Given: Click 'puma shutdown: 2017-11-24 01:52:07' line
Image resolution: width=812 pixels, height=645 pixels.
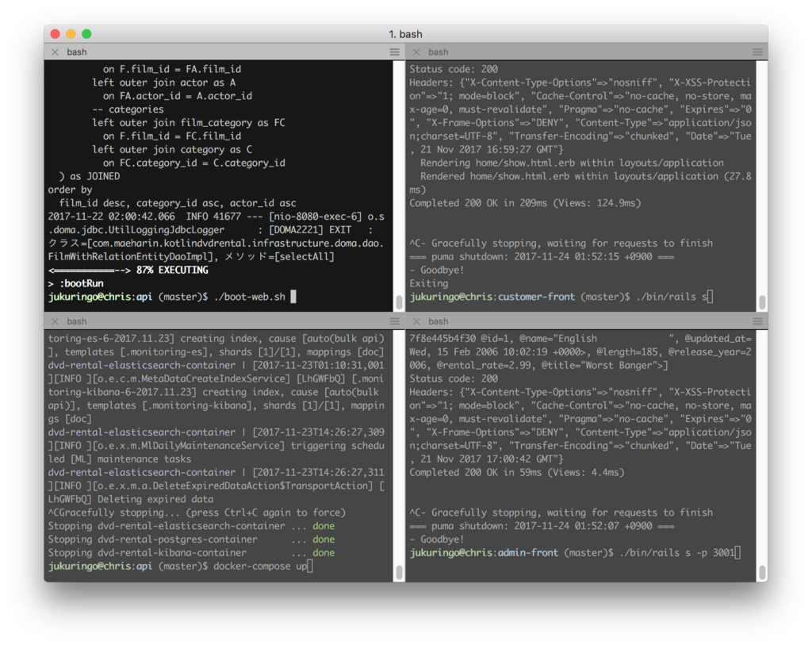Looking at the screenshot, I should point(542,526).
